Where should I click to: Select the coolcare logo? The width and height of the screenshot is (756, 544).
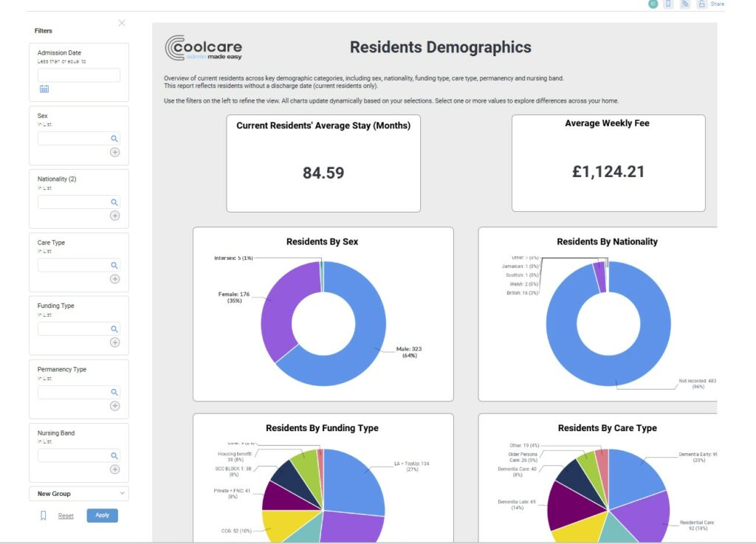[x=204, y=48]
